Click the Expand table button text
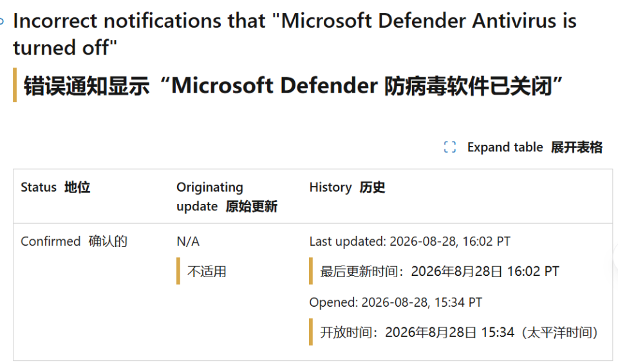This screenshot has height=364, width=618. tap(505, 147)
